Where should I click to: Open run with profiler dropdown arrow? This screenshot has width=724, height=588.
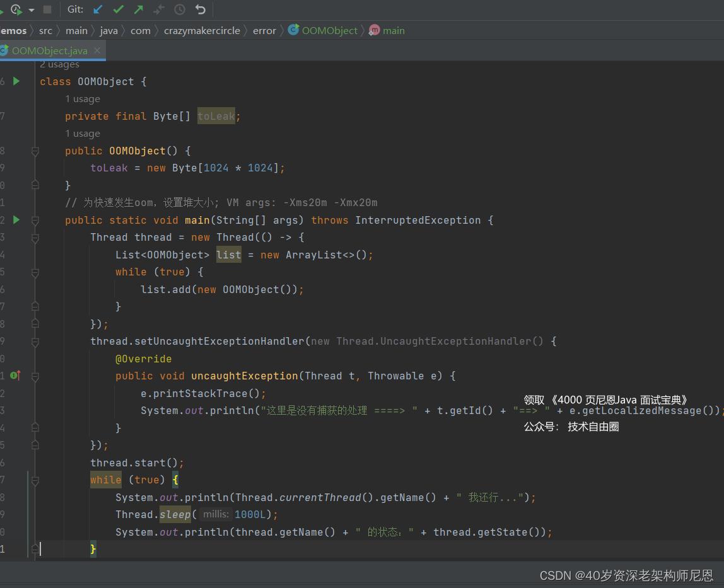[31, 10]
